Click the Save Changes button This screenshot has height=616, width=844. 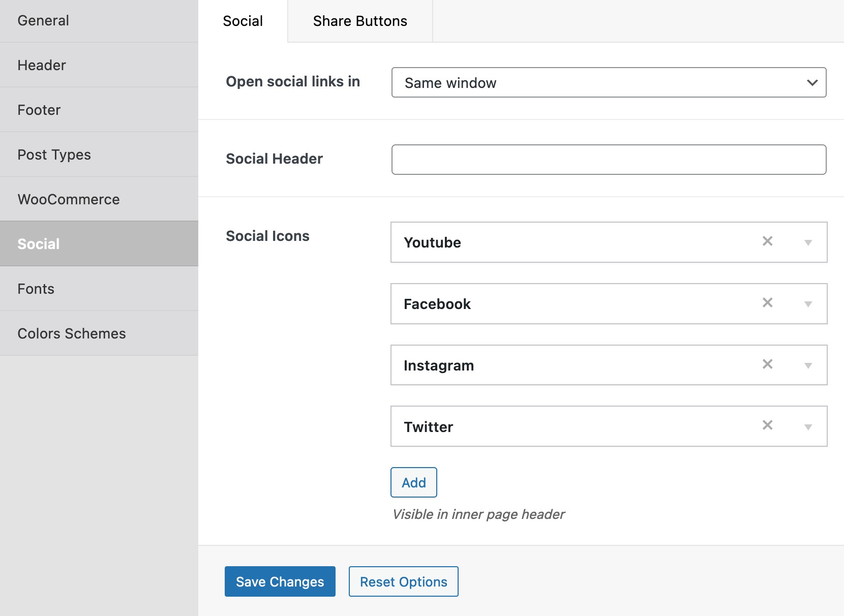(280, 581)
